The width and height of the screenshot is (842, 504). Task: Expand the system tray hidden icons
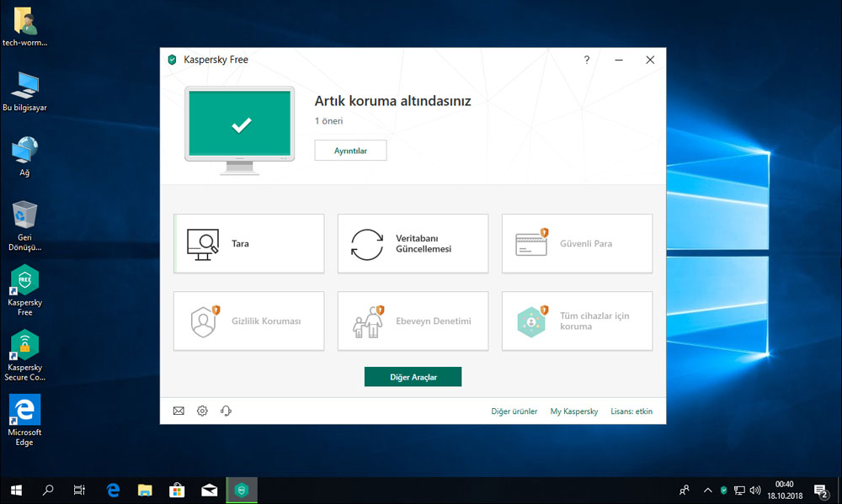[x=706, y=490]
